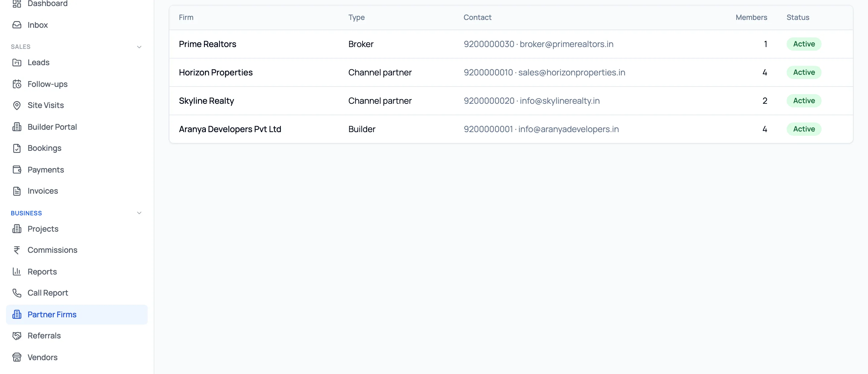The image size is (868, 374).
Task: Click contact broker@primerealtors.in
Action: pos(566,44)
